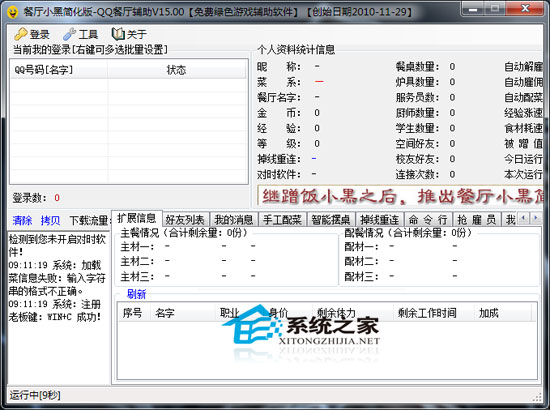This screenshot has width=550, height=410.
Task: Open the 关于 menu
Action: [x=129, y=34]
